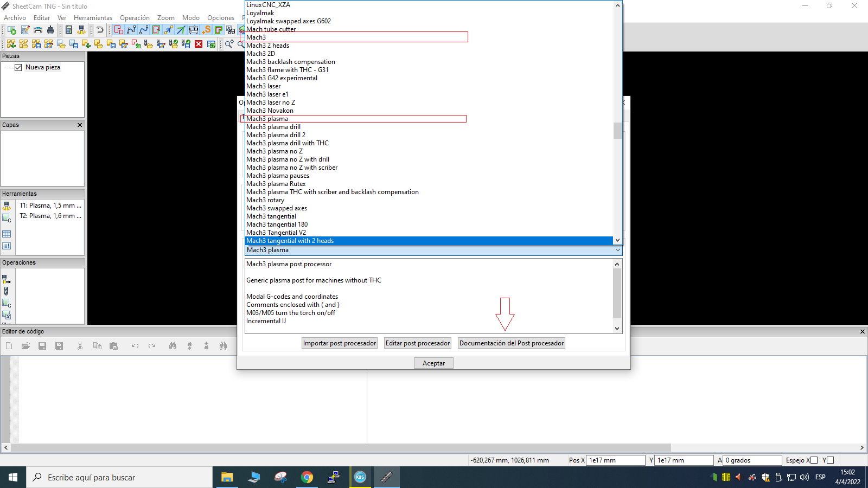Image resolution: width=868 pixels, height=488 pixels.
Task: Open the Mach3 plasma post processor combo box
Action: click(433, 250)
